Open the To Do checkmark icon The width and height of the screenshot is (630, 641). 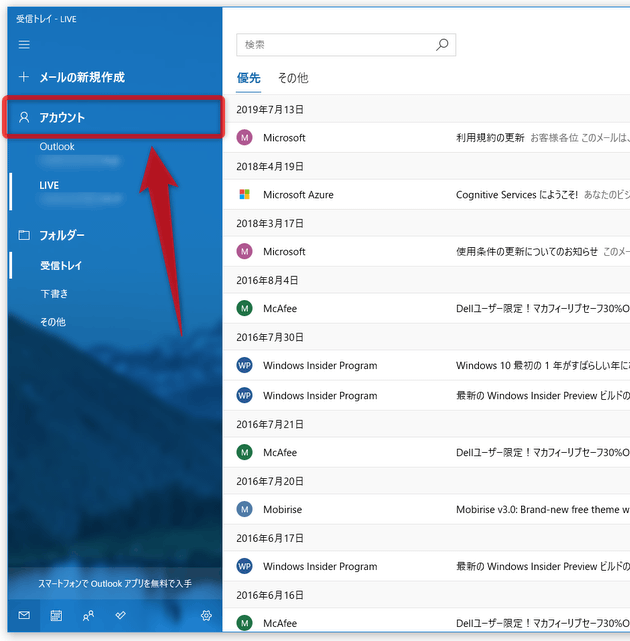click(x=120, y=615)
